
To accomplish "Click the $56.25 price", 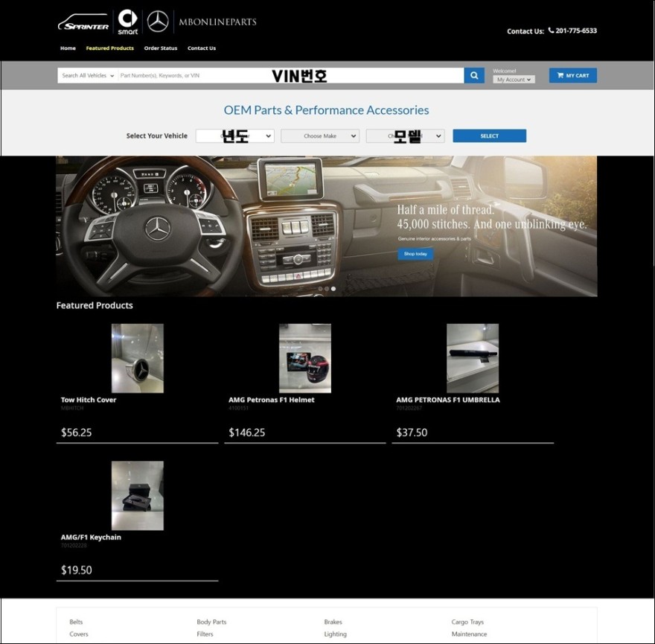I will (77, 432).
